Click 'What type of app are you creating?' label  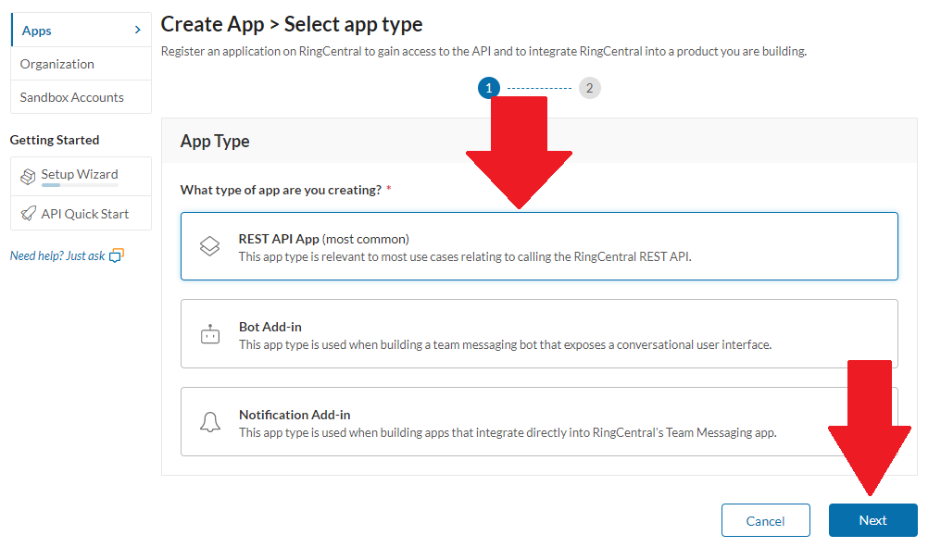(281, 190)
